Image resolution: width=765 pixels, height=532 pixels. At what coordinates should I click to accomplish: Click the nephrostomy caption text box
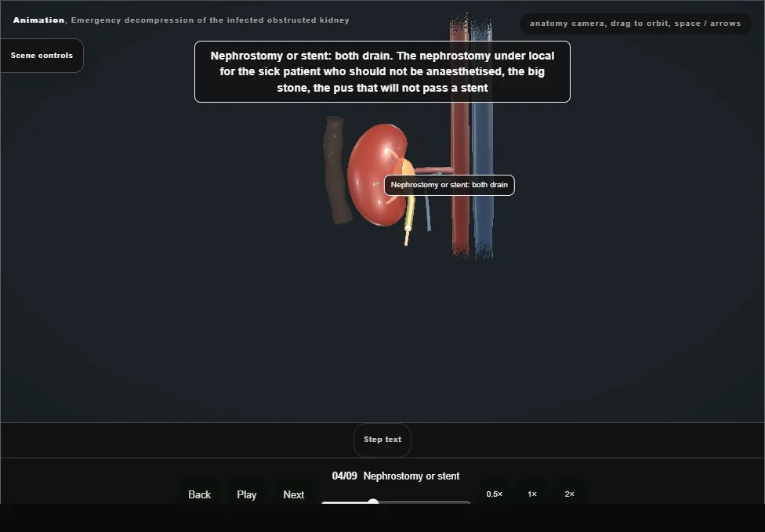tap(382, 71)
